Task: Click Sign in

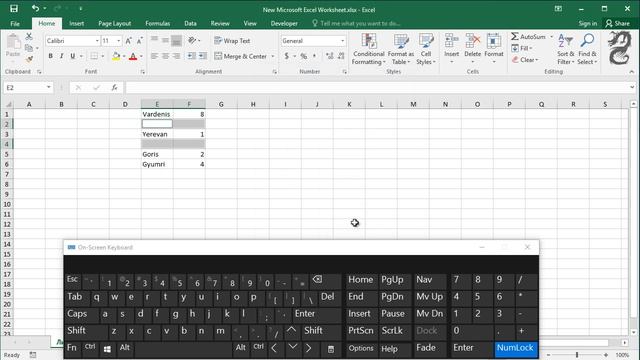Action: 587,23
